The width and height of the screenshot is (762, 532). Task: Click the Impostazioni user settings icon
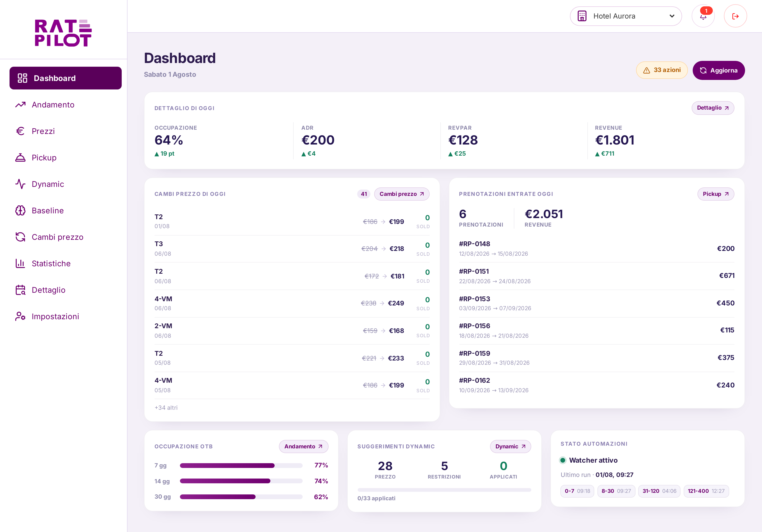click(x=20, y=316)
